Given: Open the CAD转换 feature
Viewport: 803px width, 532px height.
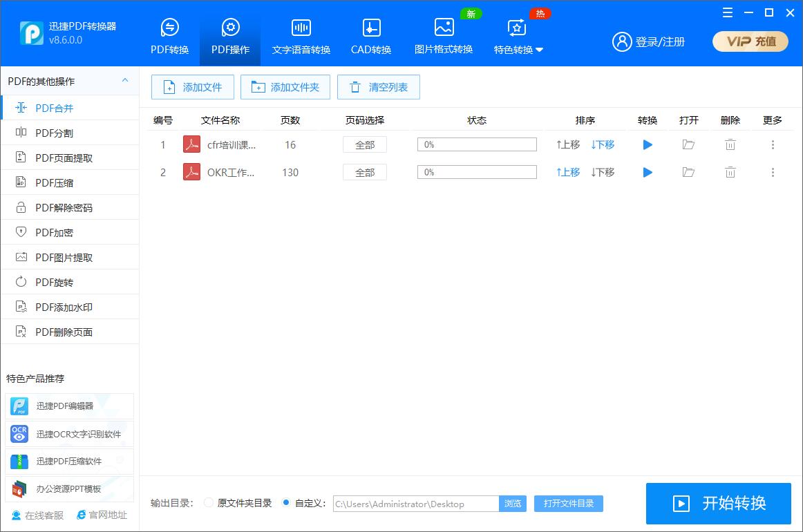Looking at the screenshot, I should click(370, 35).
